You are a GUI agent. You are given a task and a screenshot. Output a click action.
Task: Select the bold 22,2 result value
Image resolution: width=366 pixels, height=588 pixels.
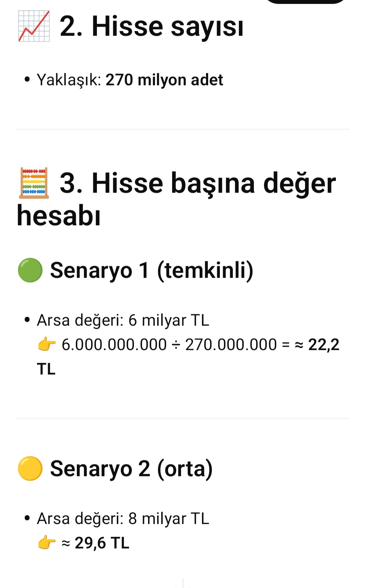(324, 345)
